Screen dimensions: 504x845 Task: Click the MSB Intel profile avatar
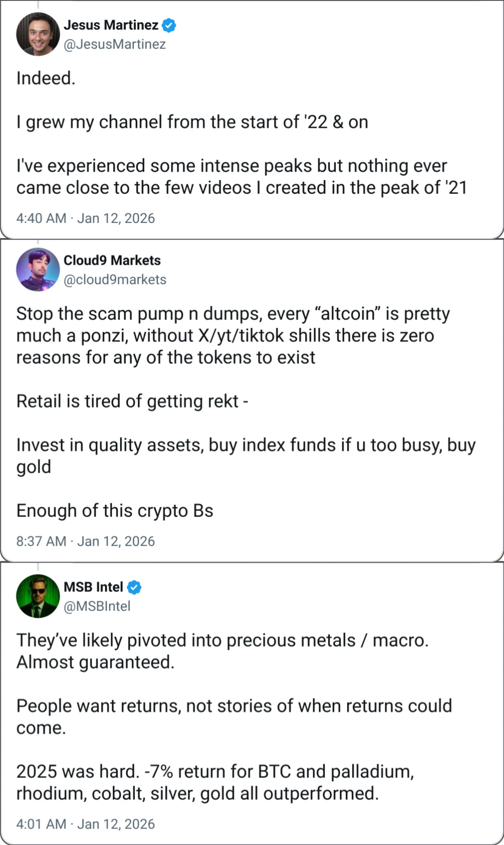[x=38, y=596]
